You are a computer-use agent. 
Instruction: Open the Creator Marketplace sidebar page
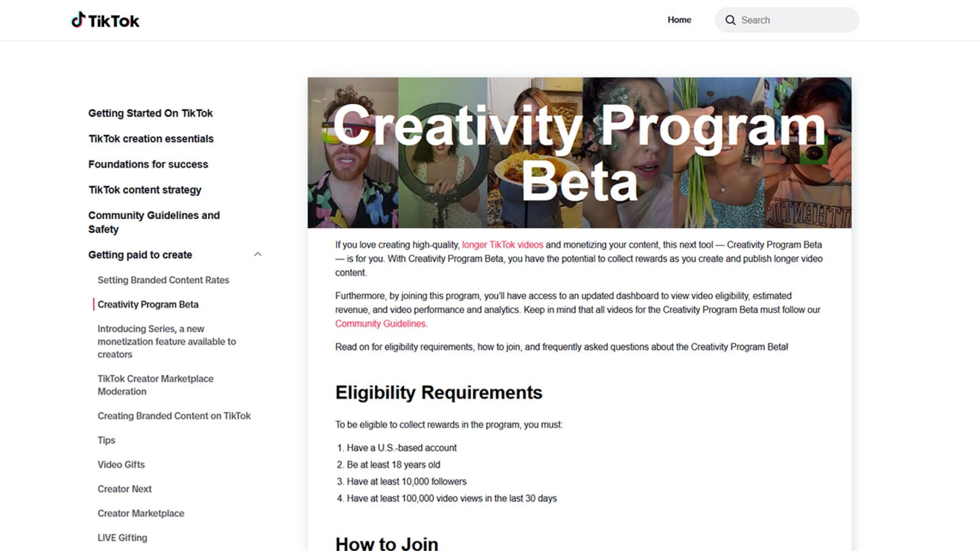point(141,514)
